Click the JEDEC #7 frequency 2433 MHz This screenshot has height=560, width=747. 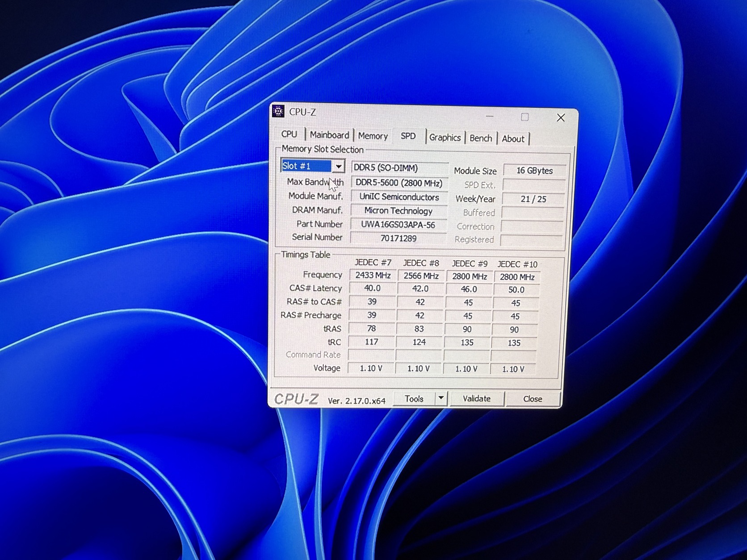[x=373, y=276]
